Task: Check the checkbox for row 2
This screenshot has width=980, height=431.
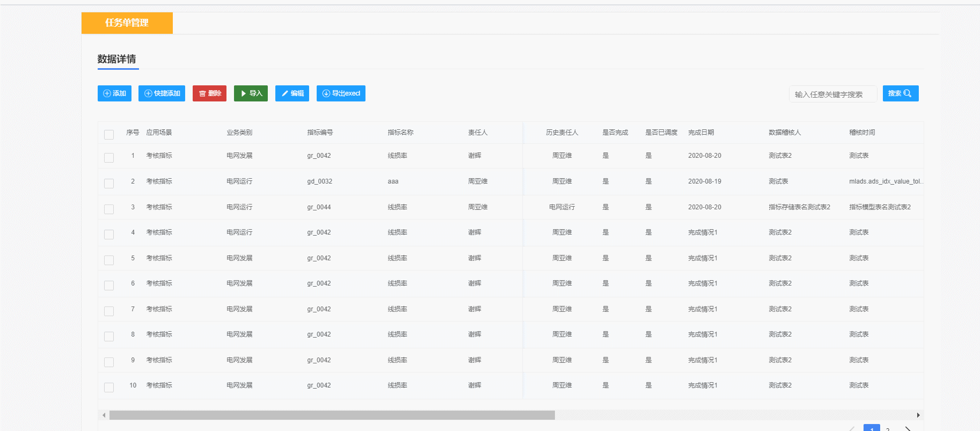Action: click(x=109, y=184)
